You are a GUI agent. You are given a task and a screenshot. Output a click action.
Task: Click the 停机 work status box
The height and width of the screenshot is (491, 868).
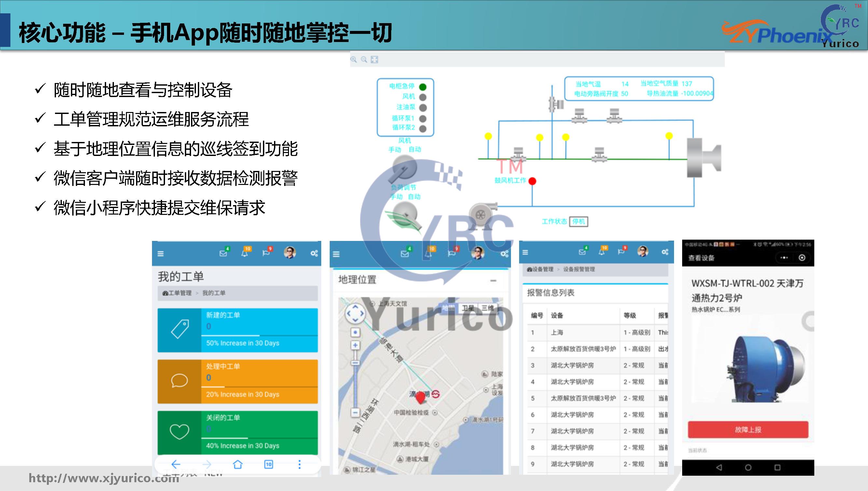(579, 221)
